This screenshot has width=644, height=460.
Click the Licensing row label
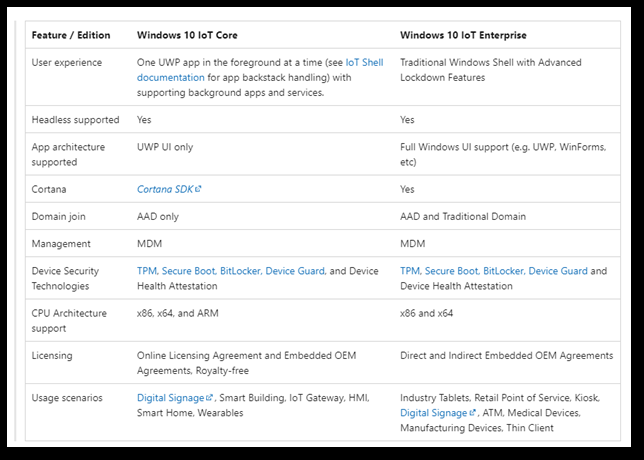click(52, 356)
